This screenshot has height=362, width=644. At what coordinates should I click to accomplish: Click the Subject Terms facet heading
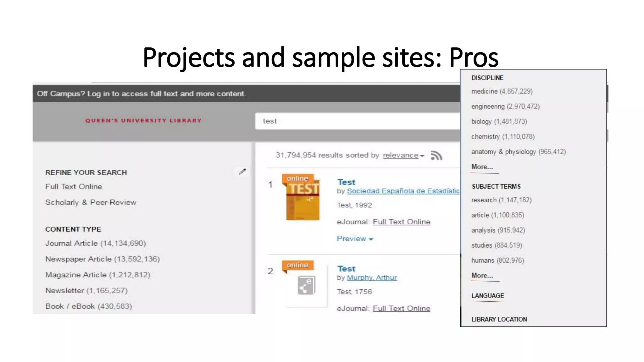pyautogui.click(x=496, y=186)
